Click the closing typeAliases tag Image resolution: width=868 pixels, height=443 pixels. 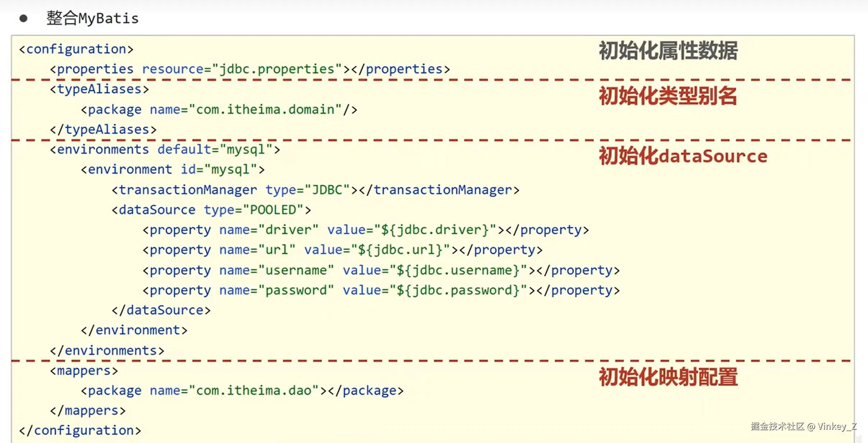[x=103, y=129]
